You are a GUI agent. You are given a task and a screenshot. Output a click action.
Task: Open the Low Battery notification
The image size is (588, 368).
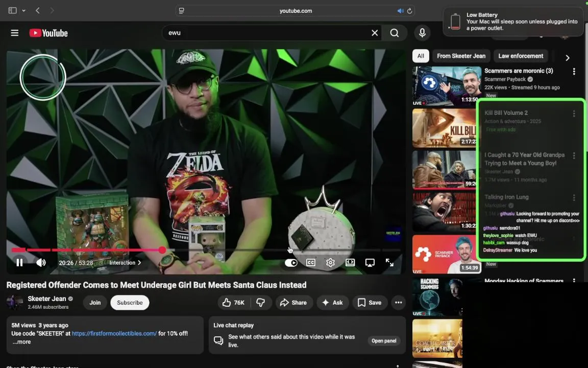tap(514, 21)
